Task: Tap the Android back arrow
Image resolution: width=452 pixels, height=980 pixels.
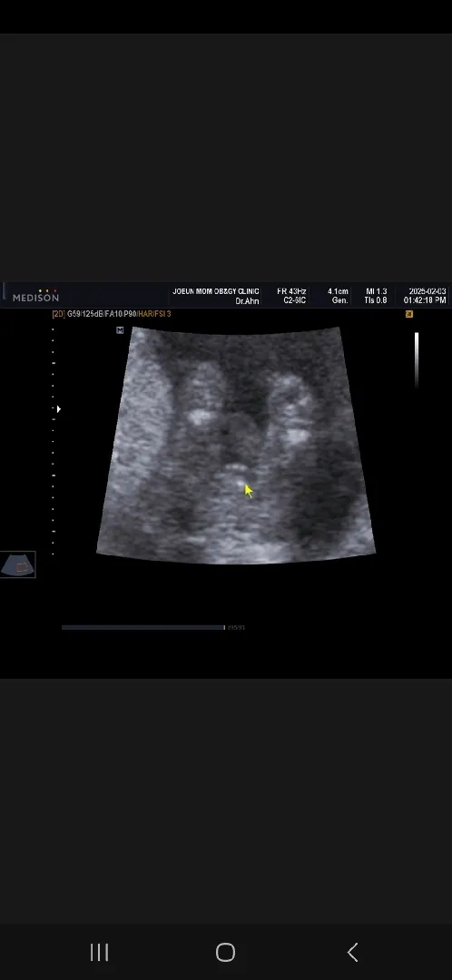Action: point(352,953)
